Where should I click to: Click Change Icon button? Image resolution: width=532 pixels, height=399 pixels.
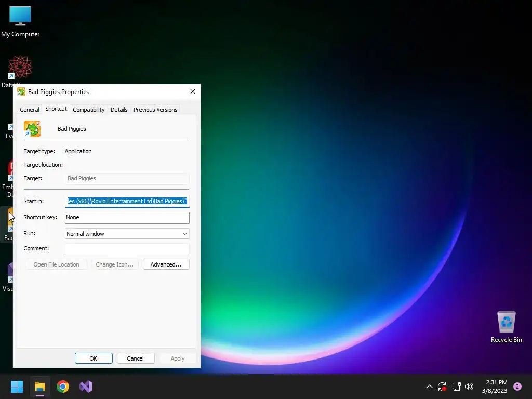pos(115,264)
